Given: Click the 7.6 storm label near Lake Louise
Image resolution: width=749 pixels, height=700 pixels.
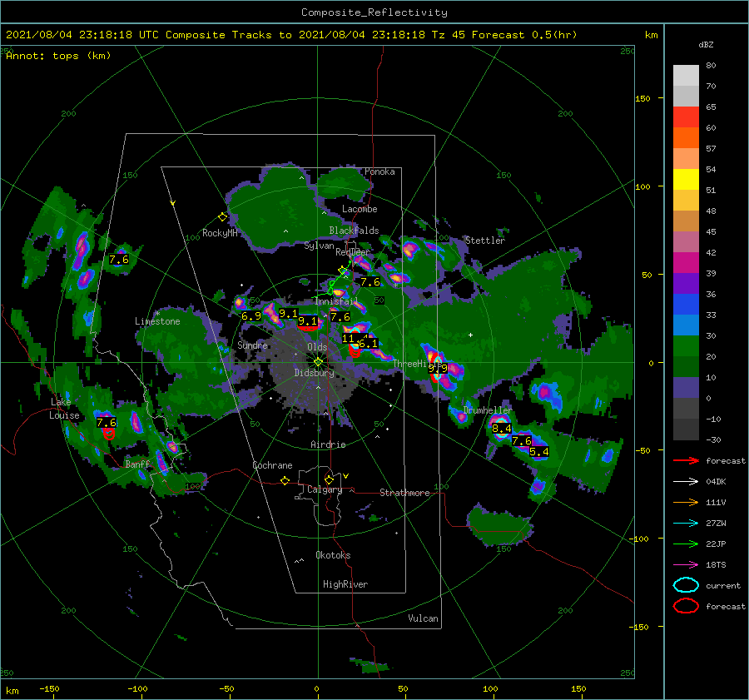Looking at the screenshot, I should 107,422.
